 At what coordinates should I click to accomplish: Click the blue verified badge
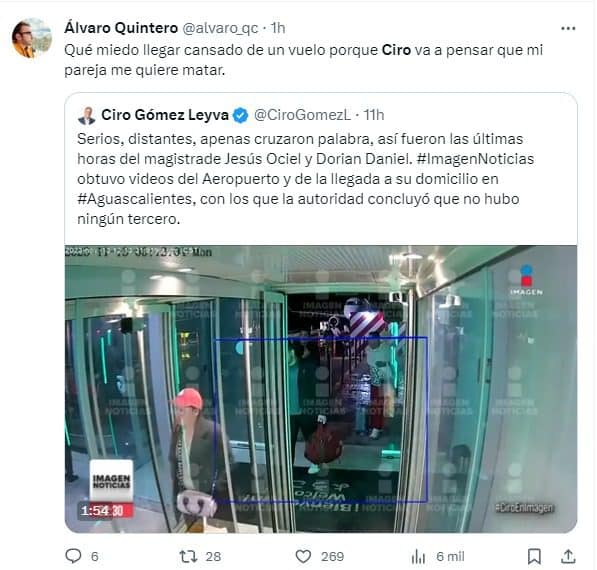coord(240,115)
